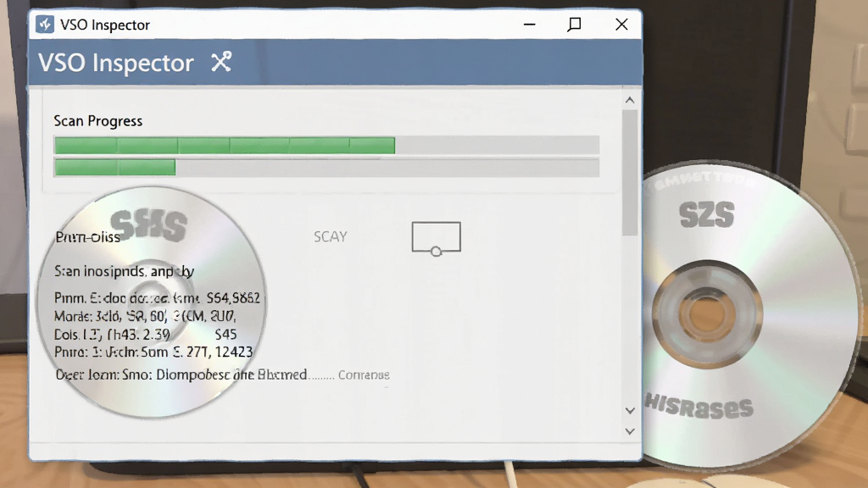Click the upper scrollbar down arrow

pyautogui.click(x=630, y=411)
